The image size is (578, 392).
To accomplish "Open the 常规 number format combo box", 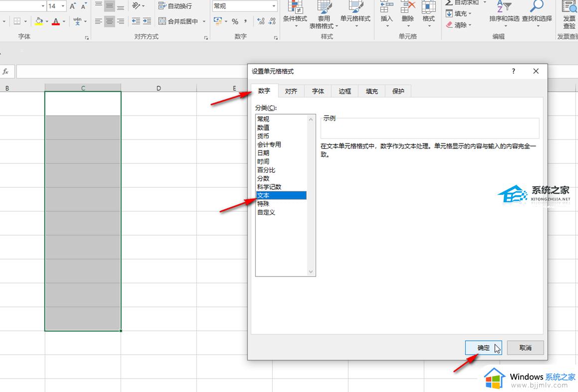I will tap(244, 6).
